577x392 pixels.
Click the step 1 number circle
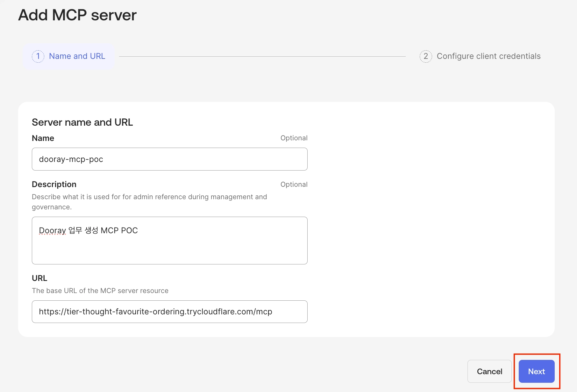pyautogui.click(x=38, y=56)
